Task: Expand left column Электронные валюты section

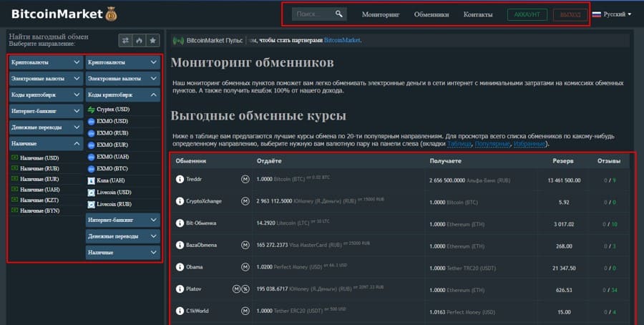Action: pos(46,78)
